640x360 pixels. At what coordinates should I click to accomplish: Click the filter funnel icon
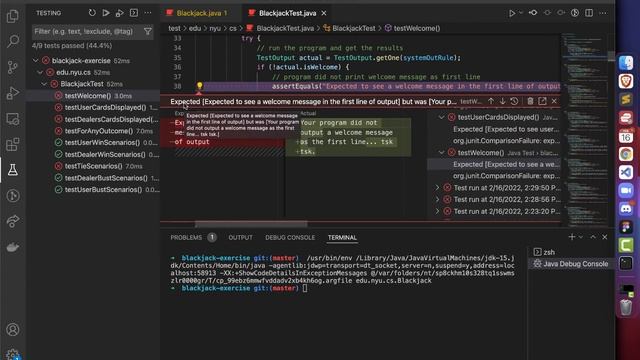click(148, 31)
